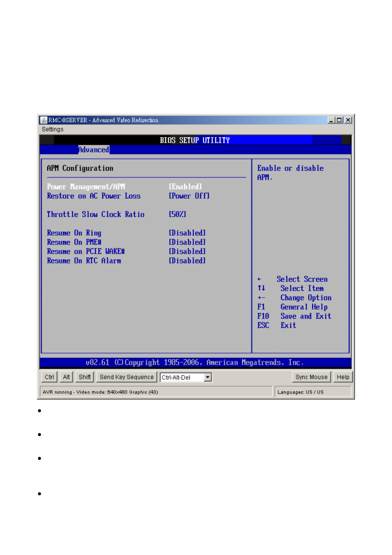This screenshot has height=555, width=392.
Task: Close the Advanced Video Redirection window
Action: point(348,120)
